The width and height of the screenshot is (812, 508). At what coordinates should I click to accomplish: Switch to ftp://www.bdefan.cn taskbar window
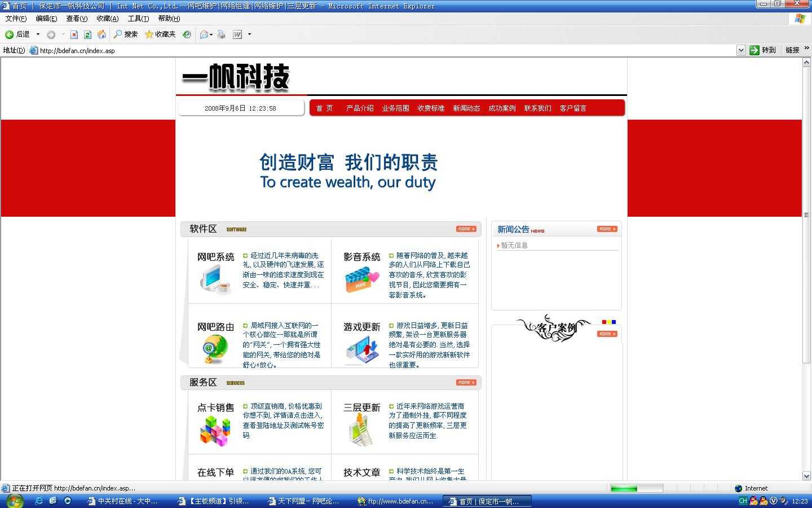pos(395,501)
